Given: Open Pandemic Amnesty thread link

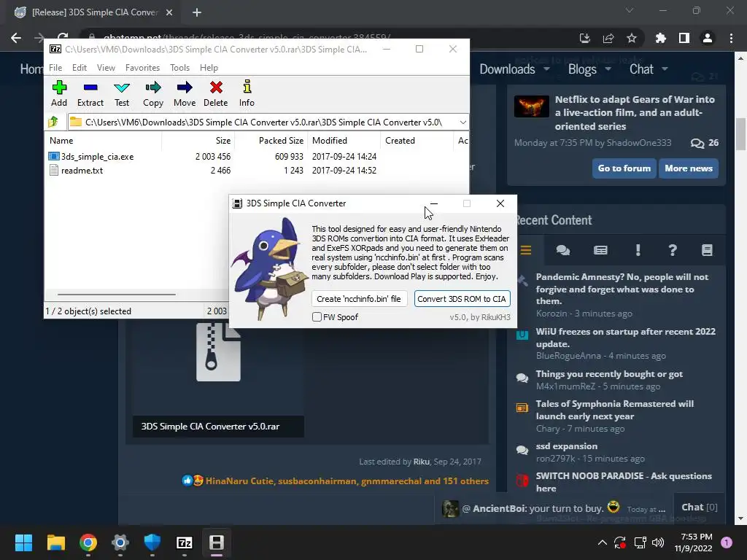Looking at the screenshot, I should (x=622, y=289).
